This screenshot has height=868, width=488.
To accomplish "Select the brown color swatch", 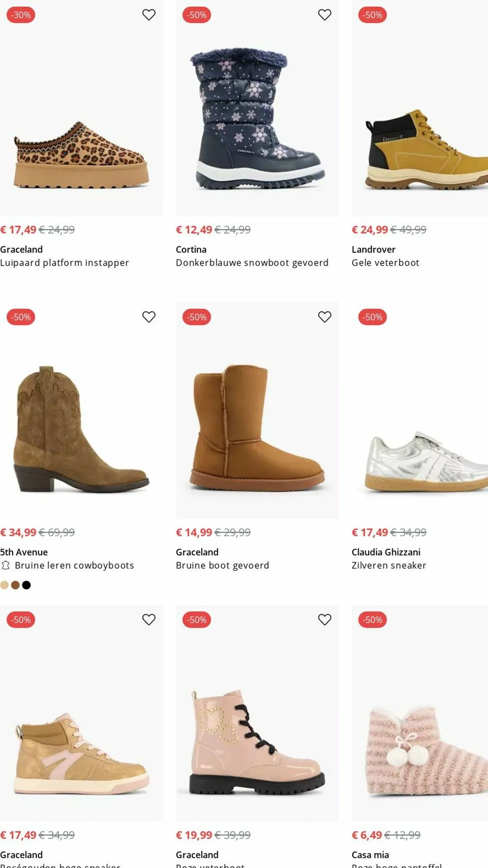I will 15,585.
